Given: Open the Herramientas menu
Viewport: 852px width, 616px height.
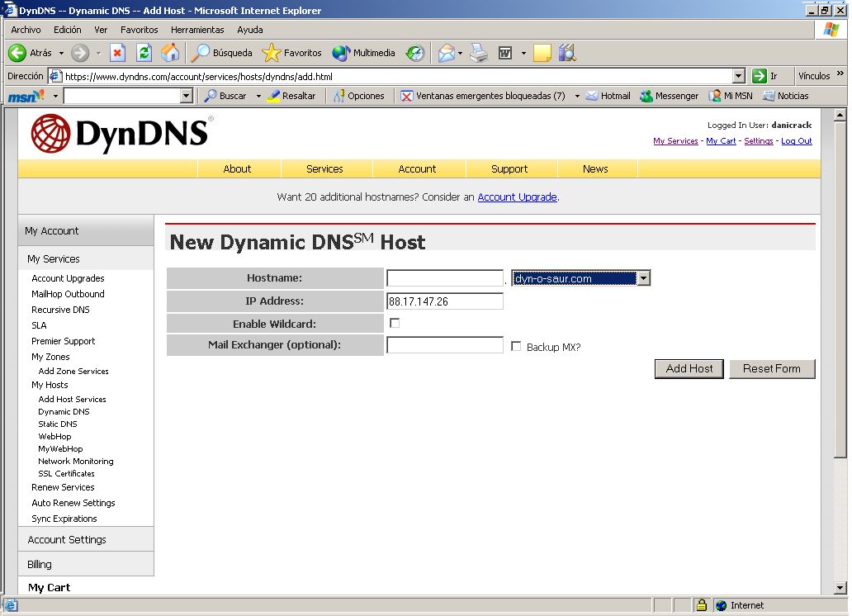Looking at the screenshot, I should (x=197, y=30).
